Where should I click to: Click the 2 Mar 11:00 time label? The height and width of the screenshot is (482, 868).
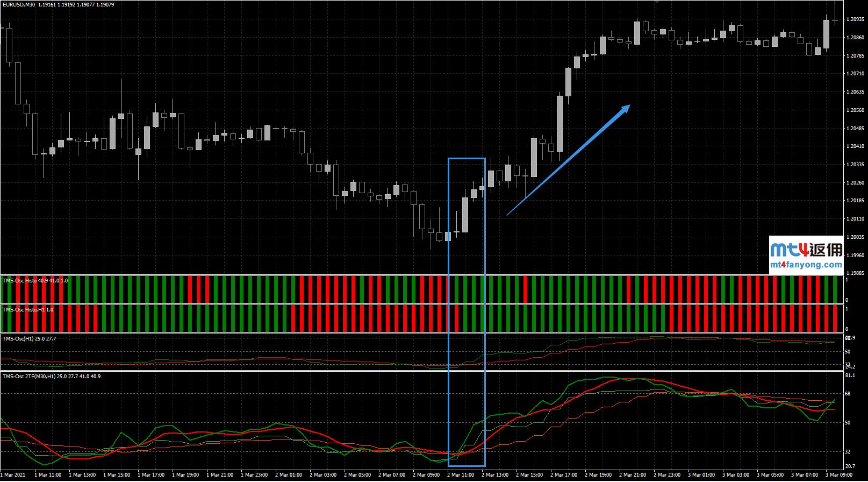tap(461, 475)
